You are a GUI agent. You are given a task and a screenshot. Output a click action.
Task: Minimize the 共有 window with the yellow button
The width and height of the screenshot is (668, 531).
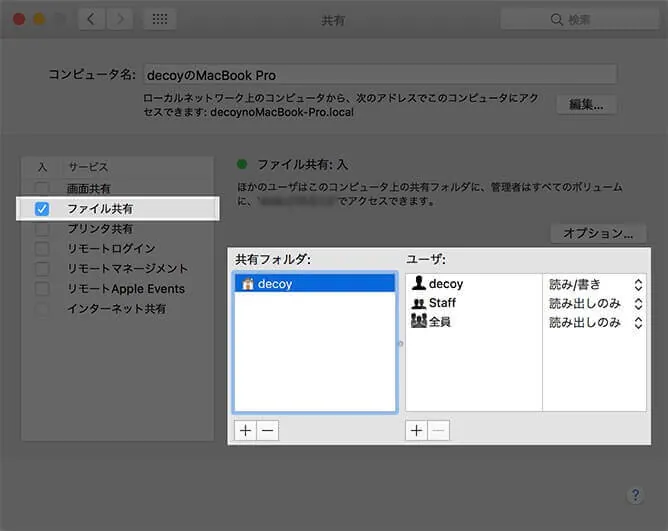[x=39, y=19]
